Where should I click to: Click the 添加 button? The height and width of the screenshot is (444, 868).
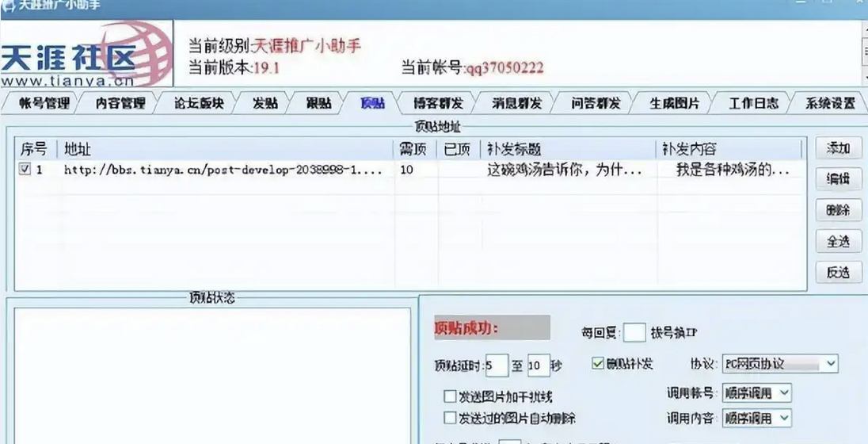click(838, 148)
